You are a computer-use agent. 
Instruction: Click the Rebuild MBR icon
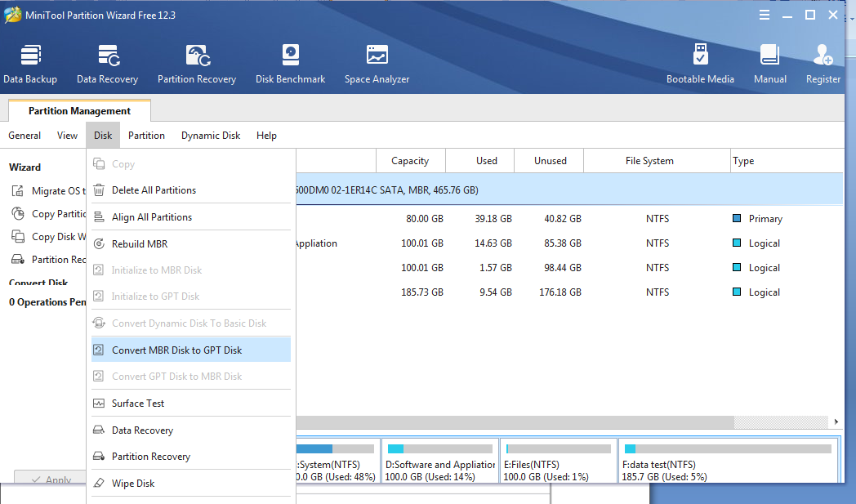99,243
